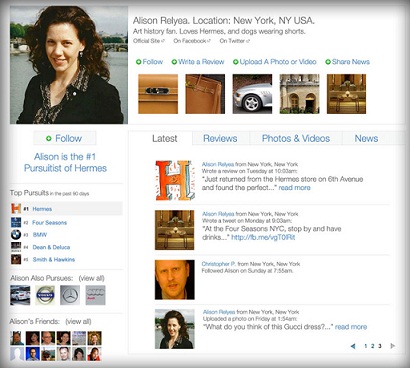This screenshot has width=410, height=368.
Task: Click Write a Review link
Action: pyautogui.click(x=198, y=62)
